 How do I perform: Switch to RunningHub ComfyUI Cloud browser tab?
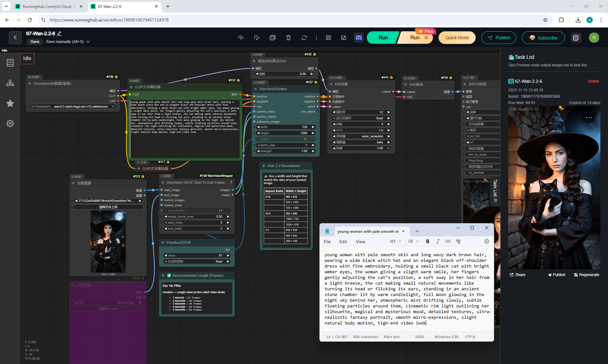point(47,6)
